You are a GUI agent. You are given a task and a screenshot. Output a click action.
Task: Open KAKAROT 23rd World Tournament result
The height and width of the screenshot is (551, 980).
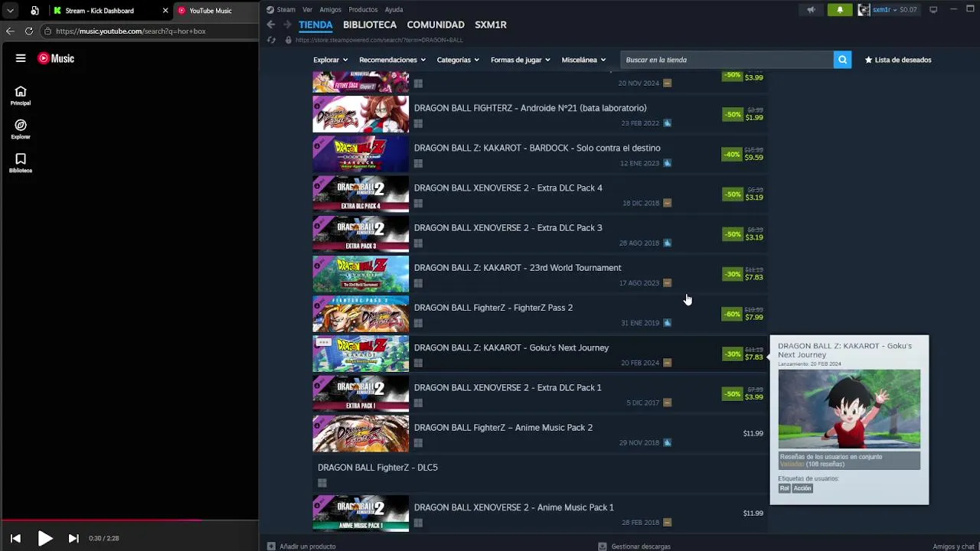pos(540,274)
